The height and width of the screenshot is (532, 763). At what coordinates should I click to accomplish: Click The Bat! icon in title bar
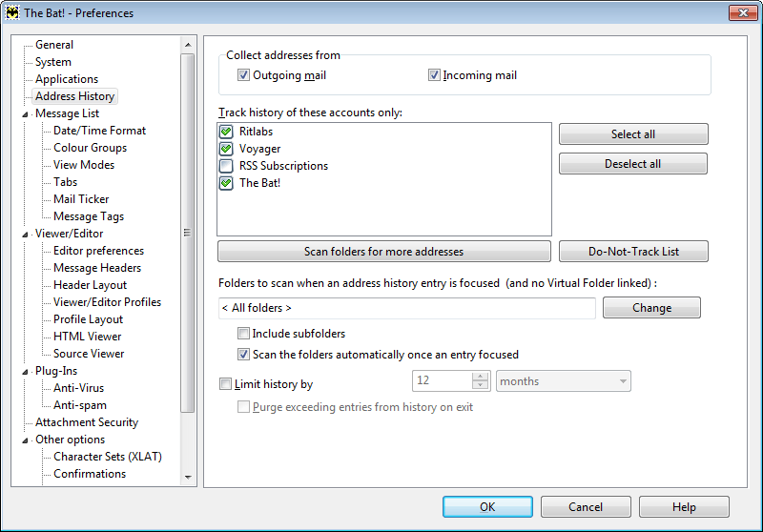click(x=12, y=12)
